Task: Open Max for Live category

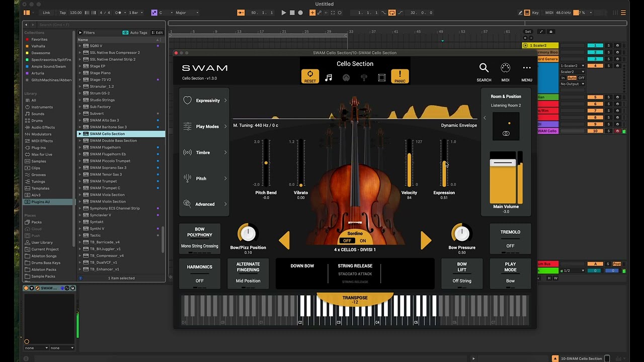Action: (x=42, y=154)
